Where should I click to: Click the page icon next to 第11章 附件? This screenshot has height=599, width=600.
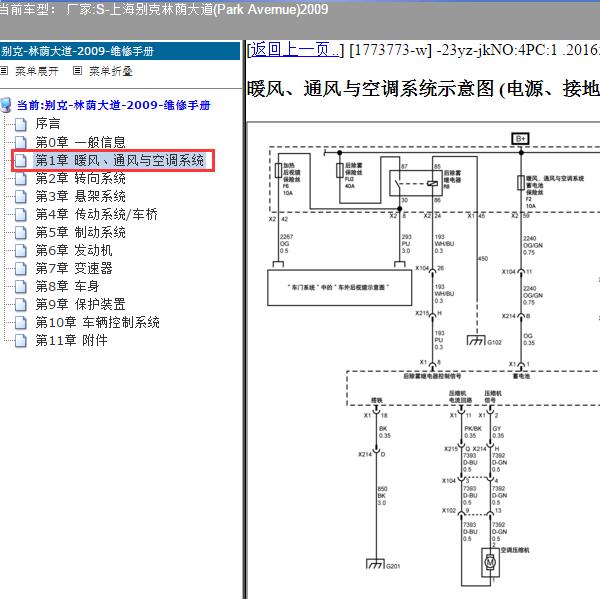click(x=21, y=340)
